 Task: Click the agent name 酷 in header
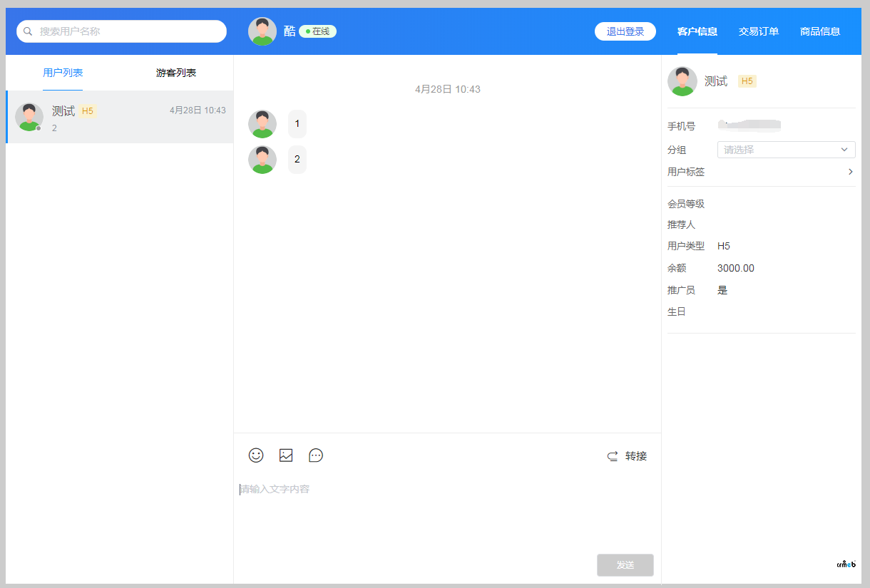click(290, 31)
